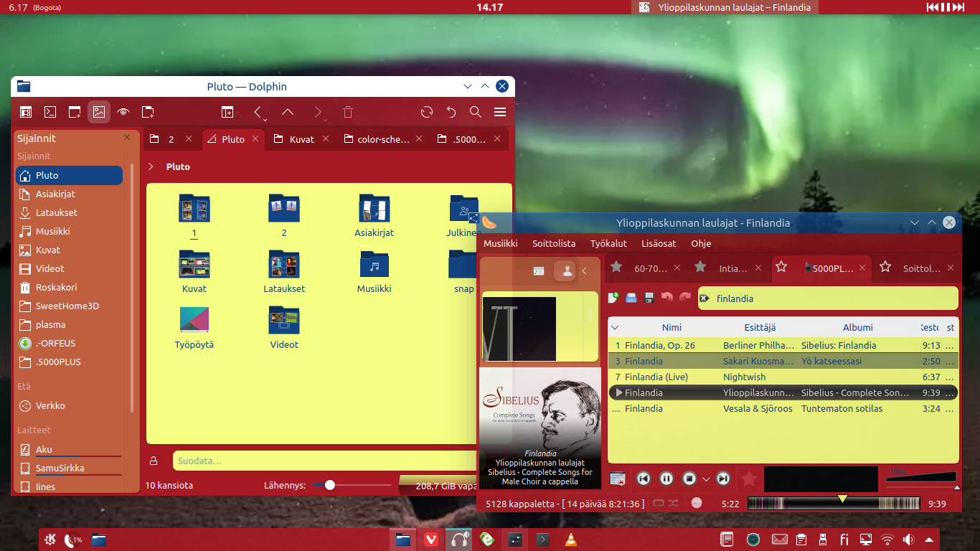Skip to previous track in Clementine

644,479
